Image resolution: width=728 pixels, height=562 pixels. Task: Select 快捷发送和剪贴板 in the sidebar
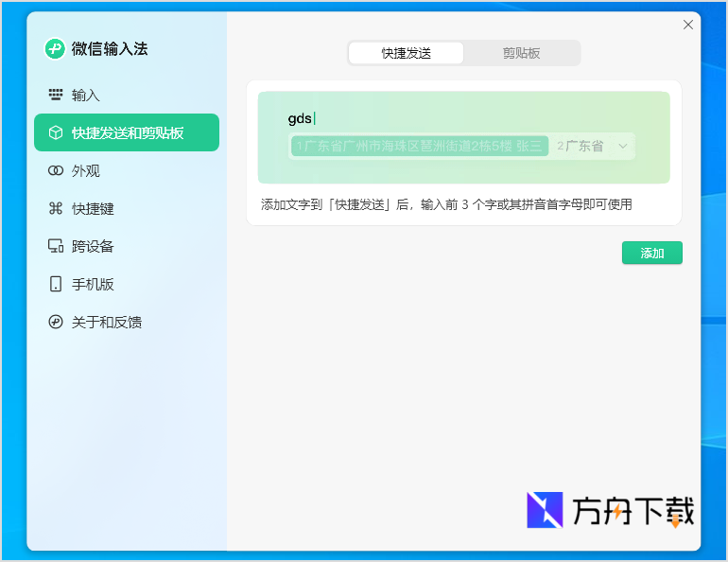point(127,132)
